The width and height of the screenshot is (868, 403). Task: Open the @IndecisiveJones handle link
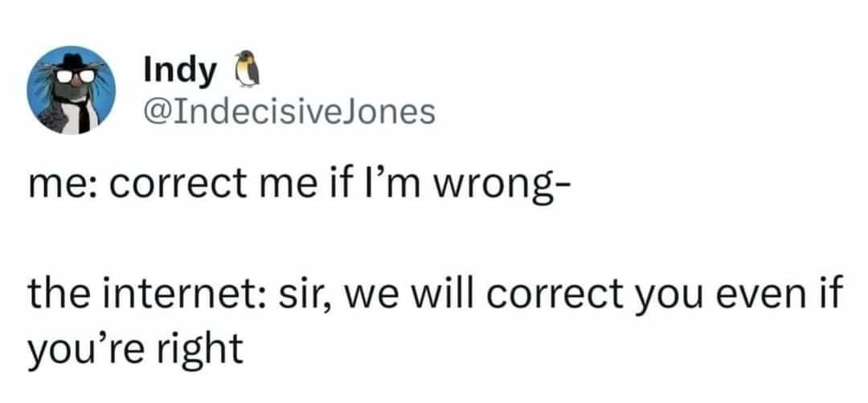tap(289, 112)
